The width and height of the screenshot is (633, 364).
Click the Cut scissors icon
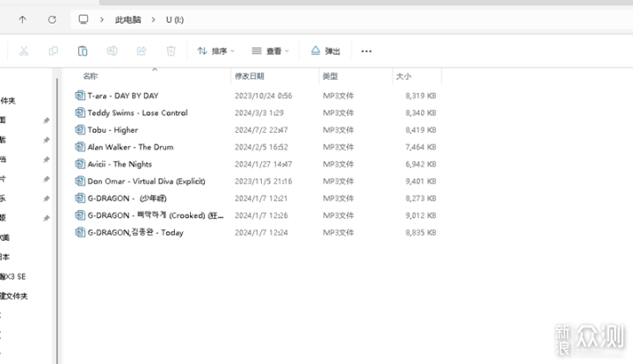click(x=24, y=51)
